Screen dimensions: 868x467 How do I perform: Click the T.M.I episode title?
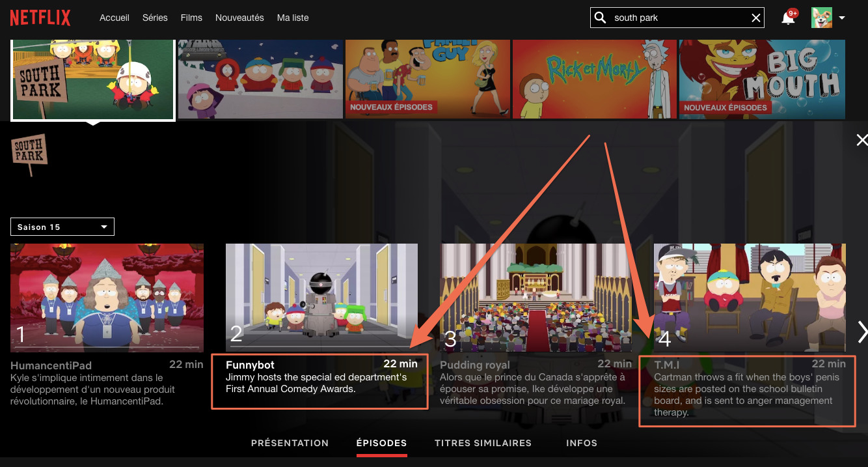(666, 365)
